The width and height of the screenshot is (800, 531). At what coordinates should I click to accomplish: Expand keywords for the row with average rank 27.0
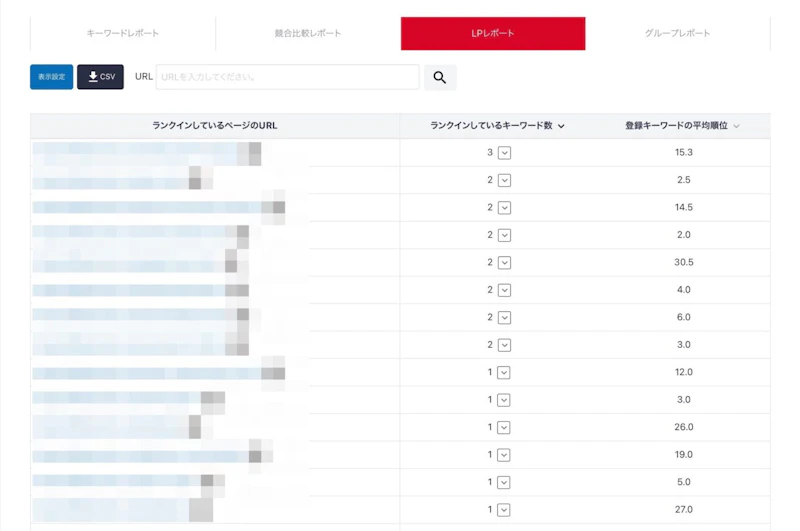(504, 509)
